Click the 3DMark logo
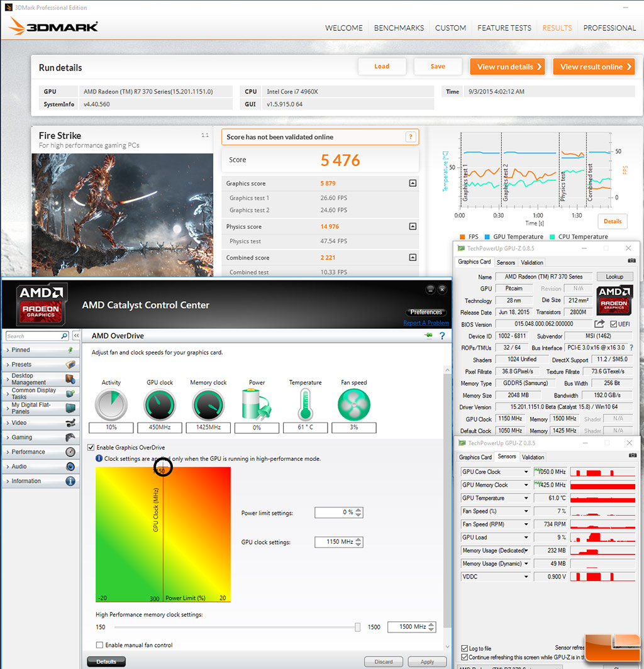644x669 pixels. [x=53, y=26]
